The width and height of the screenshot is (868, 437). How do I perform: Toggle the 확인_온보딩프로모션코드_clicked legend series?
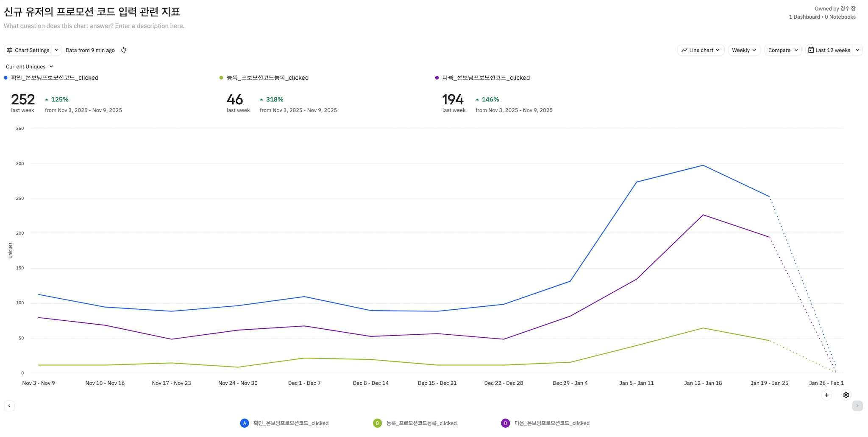point(291,423)
